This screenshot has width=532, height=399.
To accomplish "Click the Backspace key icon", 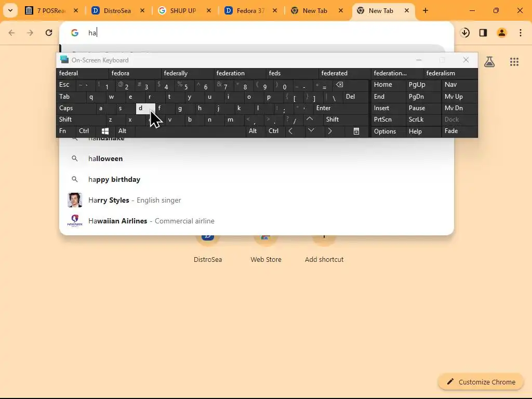I will (350, 85).
